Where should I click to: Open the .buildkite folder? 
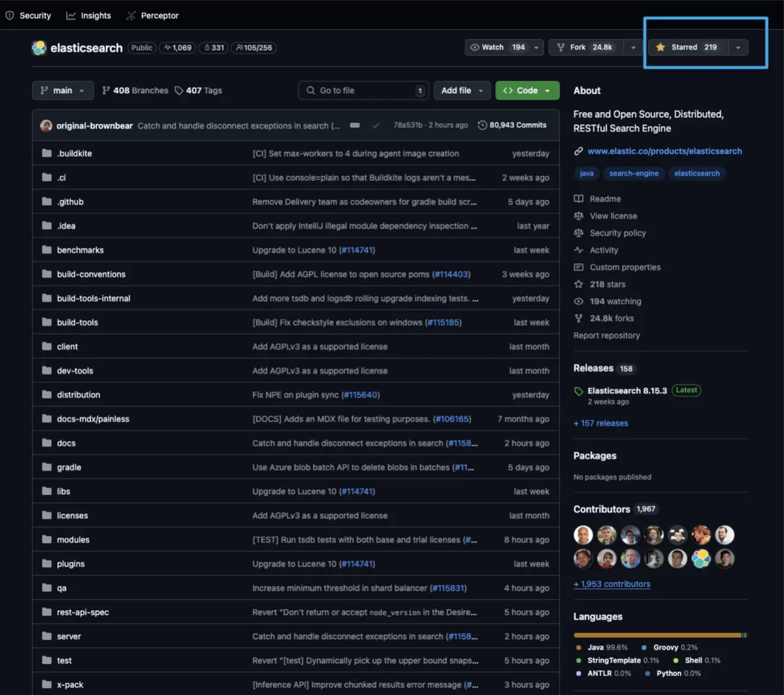coord(74,153)
